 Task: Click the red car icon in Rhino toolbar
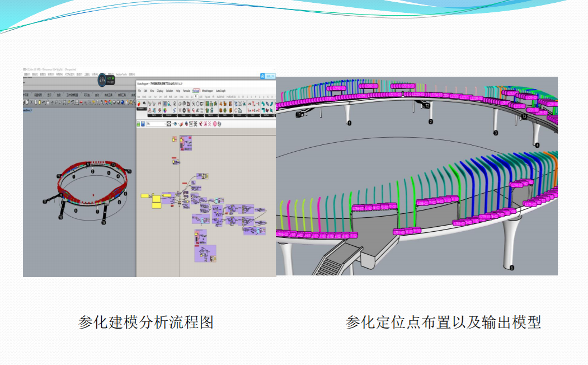(81, 102)
